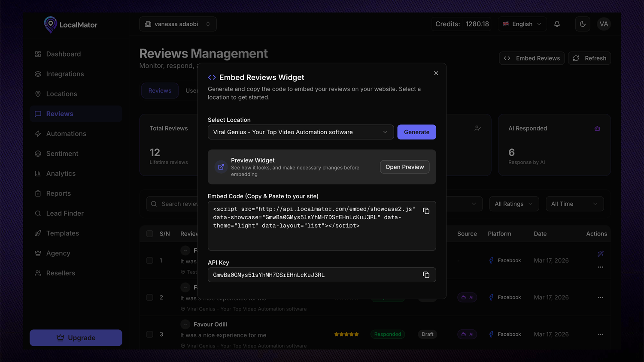Open the All Time date filter
The image size is (644, 362).
click(574, 204)
